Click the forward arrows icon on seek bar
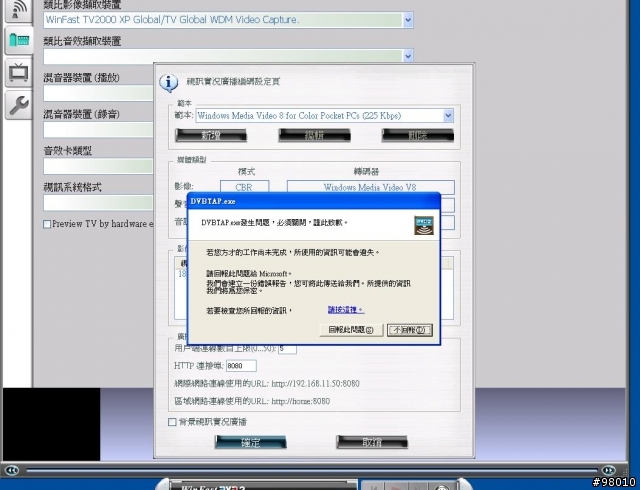Image resolution: width=640 pixels, height=490 pixels. click(x=608, y=470)
